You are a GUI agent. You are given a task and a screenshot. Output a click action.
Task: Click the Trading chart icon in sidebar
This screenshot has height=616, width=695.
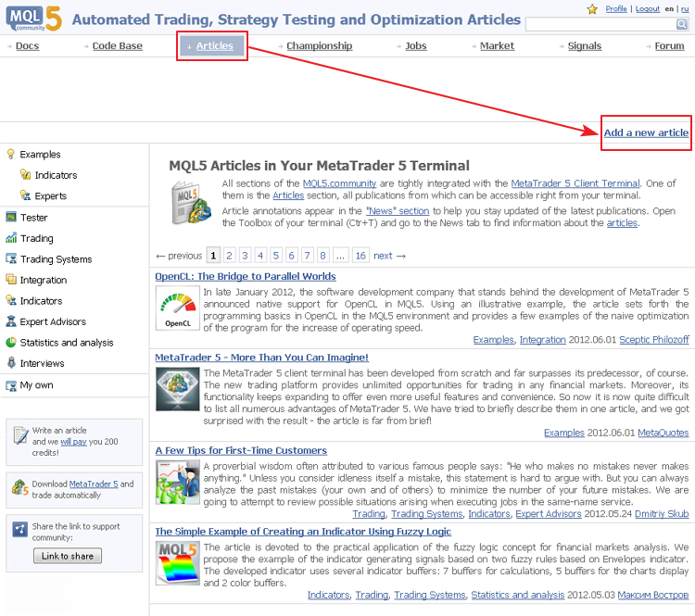click(x=11, y=238)
